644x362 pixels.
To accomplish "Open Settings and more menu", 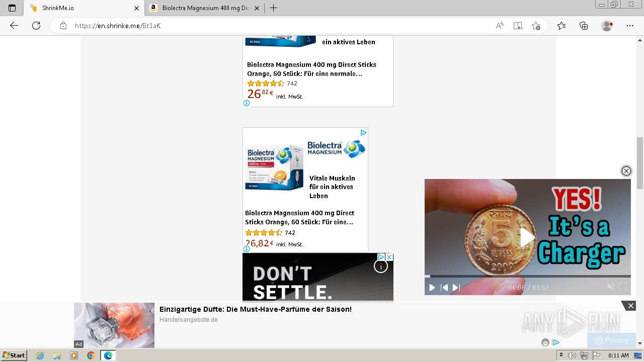I will [630, 26].
